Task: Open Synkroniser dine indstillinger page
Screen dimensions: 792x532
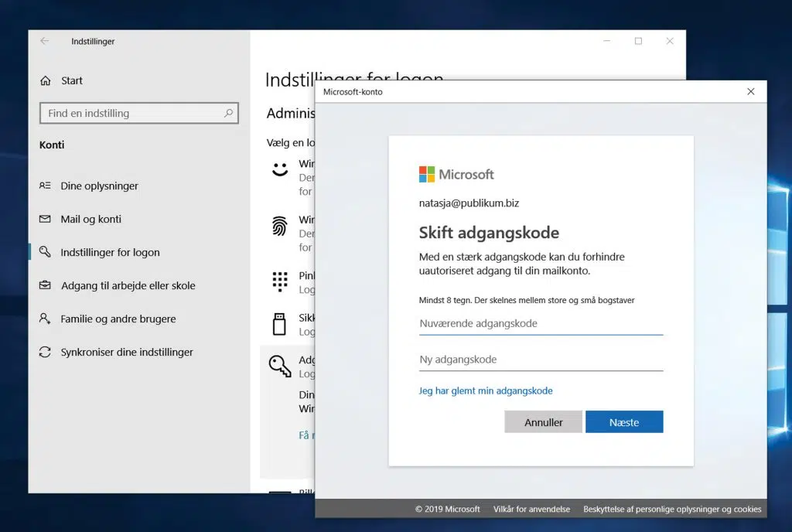Action: point(127,353)
